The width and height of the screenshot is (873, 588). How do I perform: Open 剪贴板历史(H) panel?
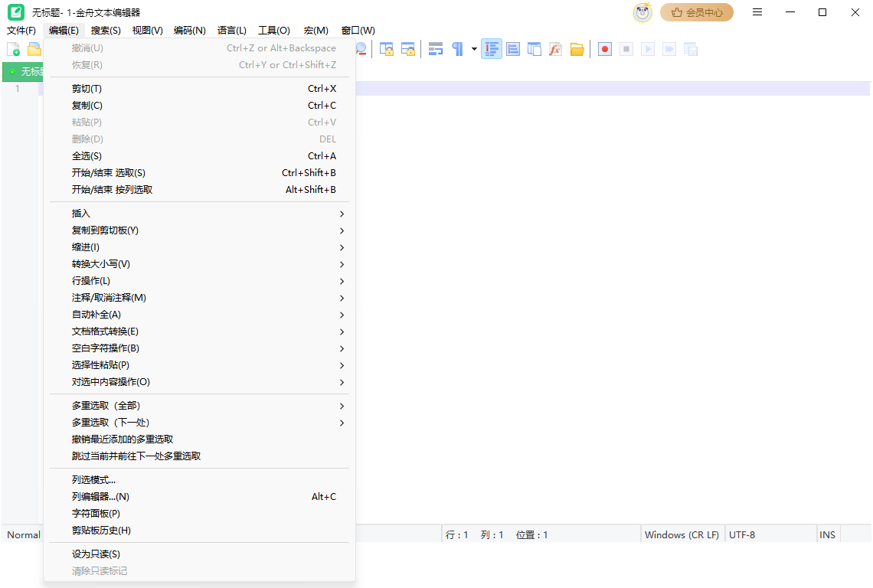(x=199, y=530)
